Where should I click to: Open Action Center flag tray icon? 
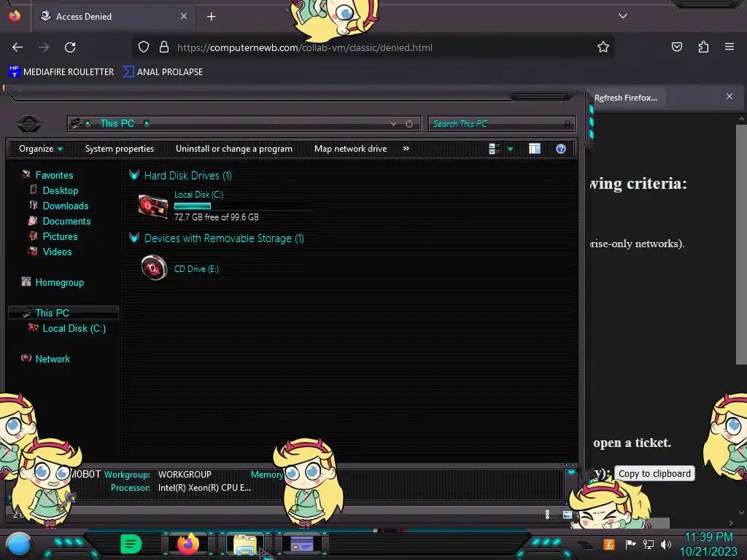[630, 544]
